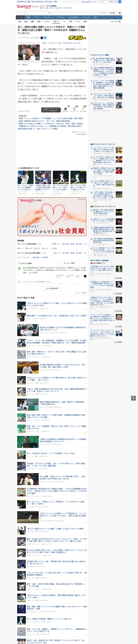Expand comment with もっと見る link
The image size is (138, 644).
[33, 273]
